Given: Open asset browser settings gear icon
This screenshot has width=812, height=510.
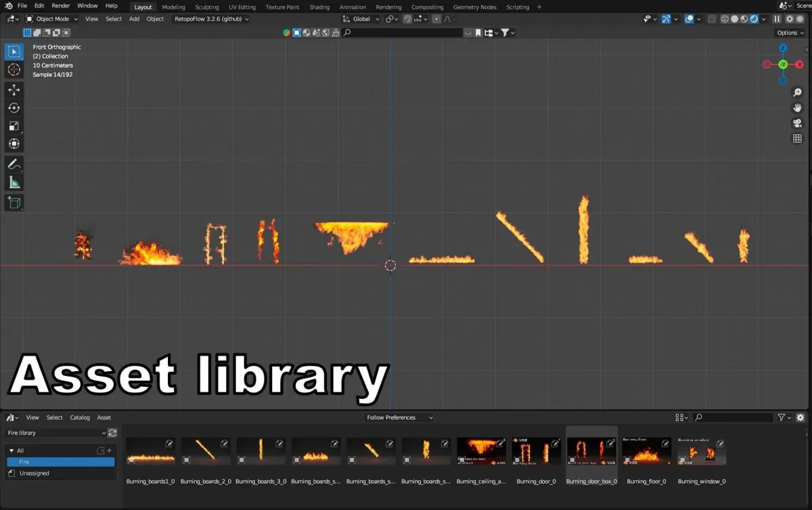Looking at the screenshot, I should [x=800, y=418].
